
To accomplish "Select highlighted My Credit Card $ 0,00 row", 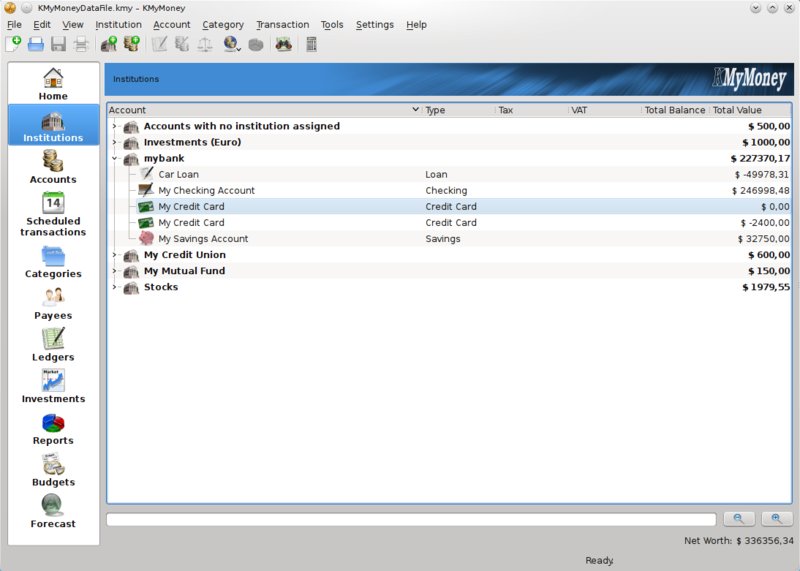I will tap(449, 207).
